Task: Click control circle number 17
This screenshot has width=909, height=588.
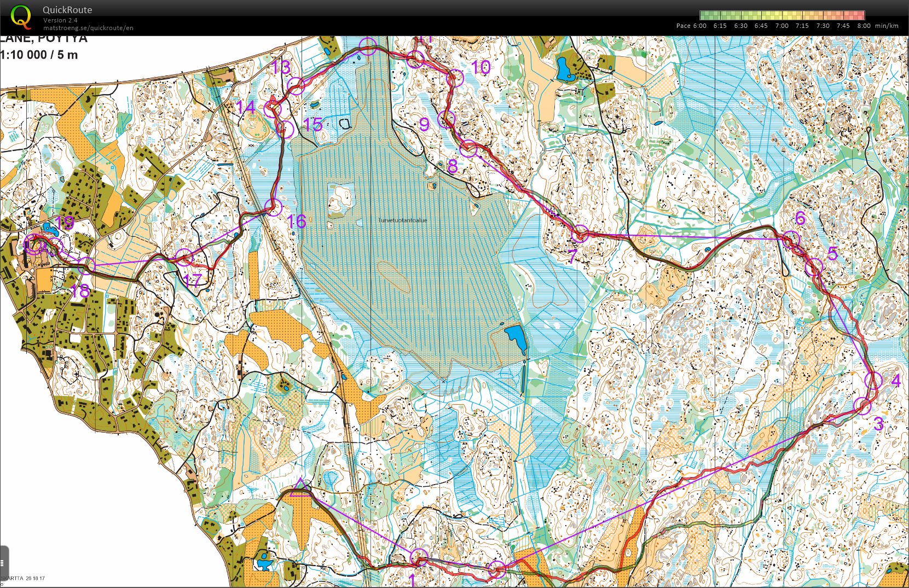Action: 184,258
